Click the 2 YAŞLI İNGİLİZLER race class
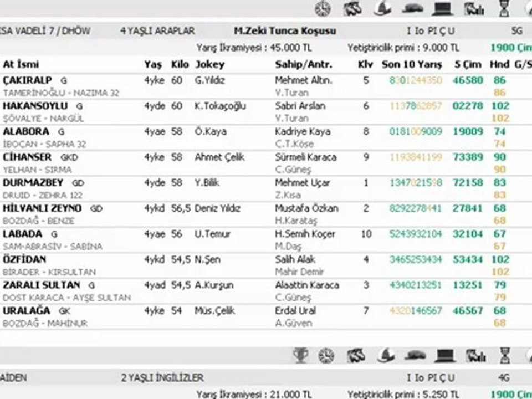The height and width of the screenshot is (399, 532). pos(162,378)
